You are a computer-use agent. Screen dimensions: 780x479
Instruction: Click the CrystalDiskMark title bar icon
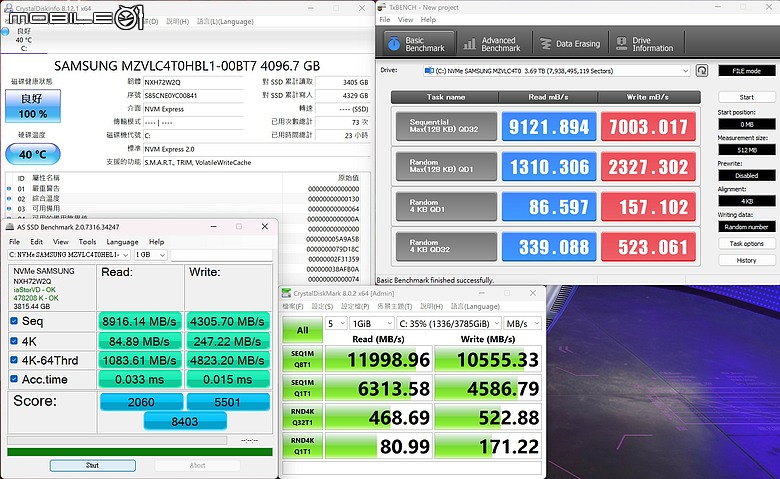[286, 293]
